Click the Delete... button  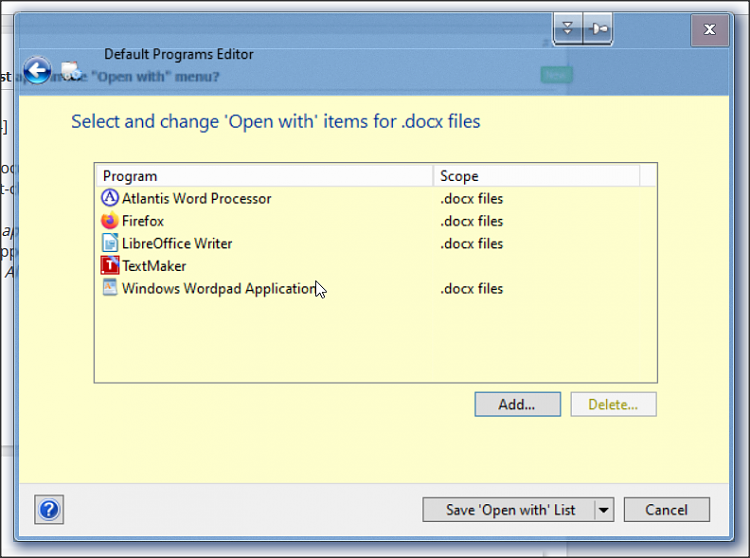click(613, 405)
